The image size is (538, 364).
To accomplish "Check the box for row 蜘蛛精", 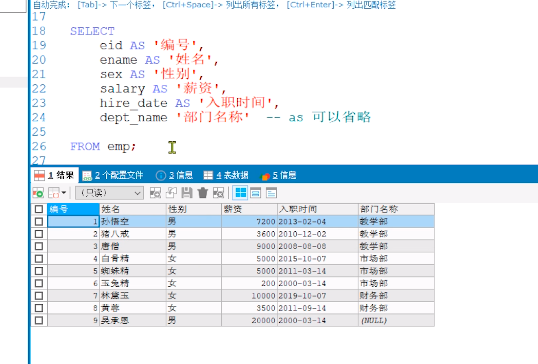I will 39,271.
